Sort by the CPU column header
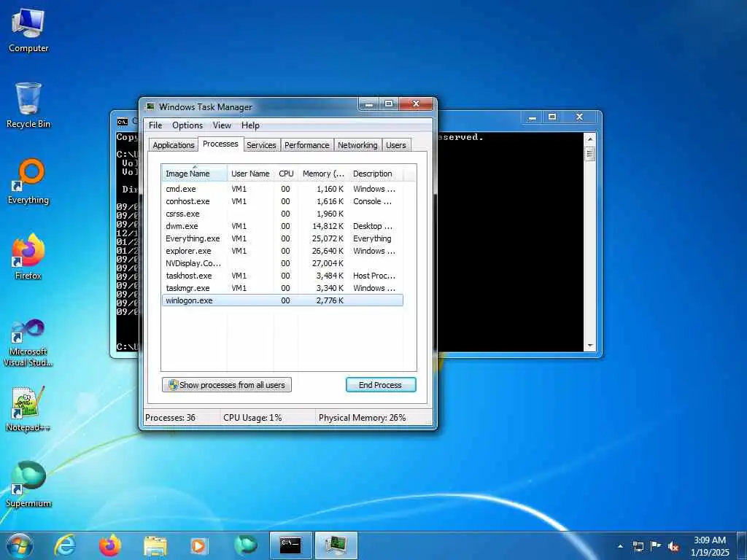This screenshot has width=747, height=560. [x=286, y=174]
